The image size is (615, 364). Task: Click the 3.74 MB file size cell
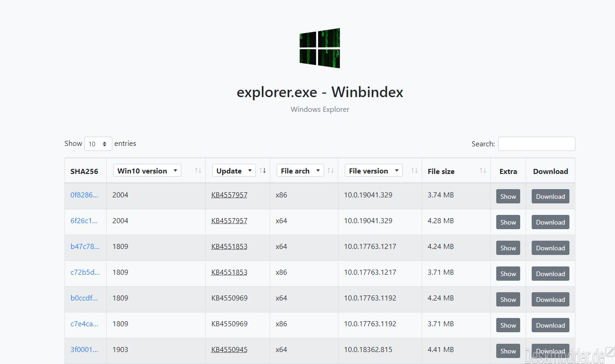tap(441, 195)
